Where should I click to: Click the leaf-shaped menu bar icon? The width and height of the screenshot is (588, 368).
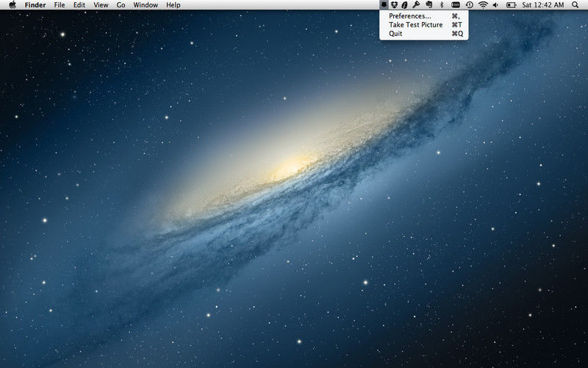(x=405, y=5)
